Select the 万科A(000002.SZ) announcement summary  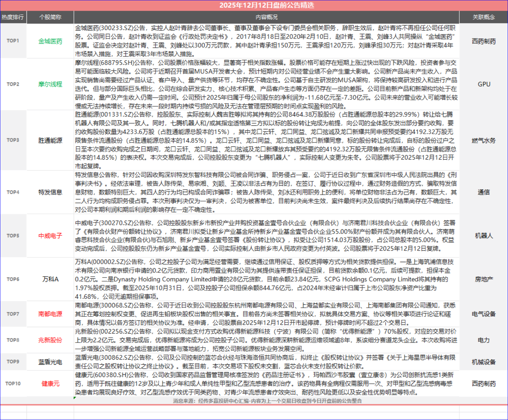(266, 279)
